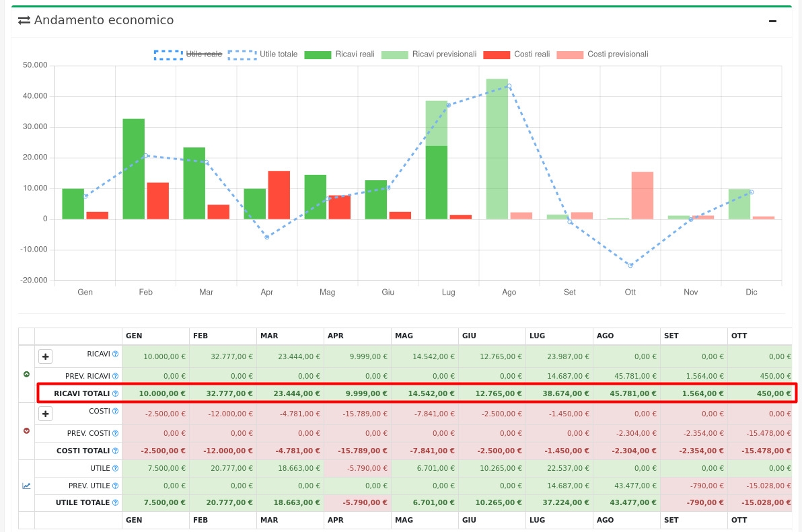Image resolution: width=802 pixels, height=532 pixels.
Task: Expand the COSTI row details
Action: 46,414
